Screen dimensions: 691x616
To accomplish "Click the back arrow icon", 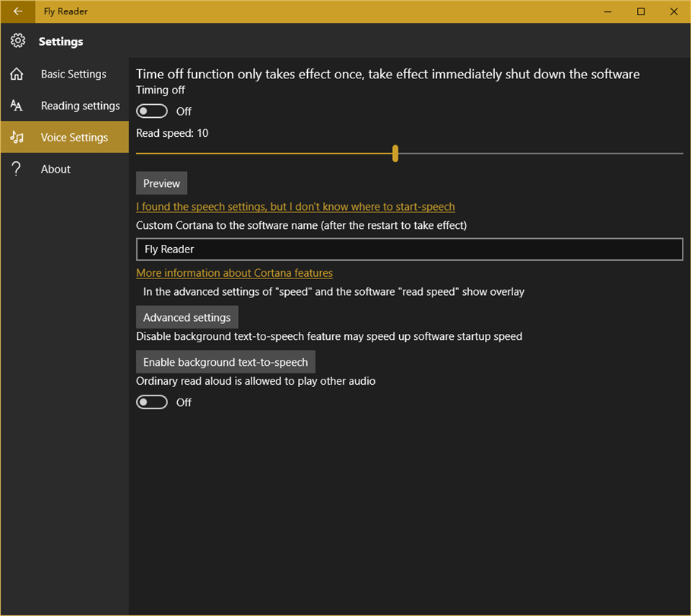I will (17, 11).
